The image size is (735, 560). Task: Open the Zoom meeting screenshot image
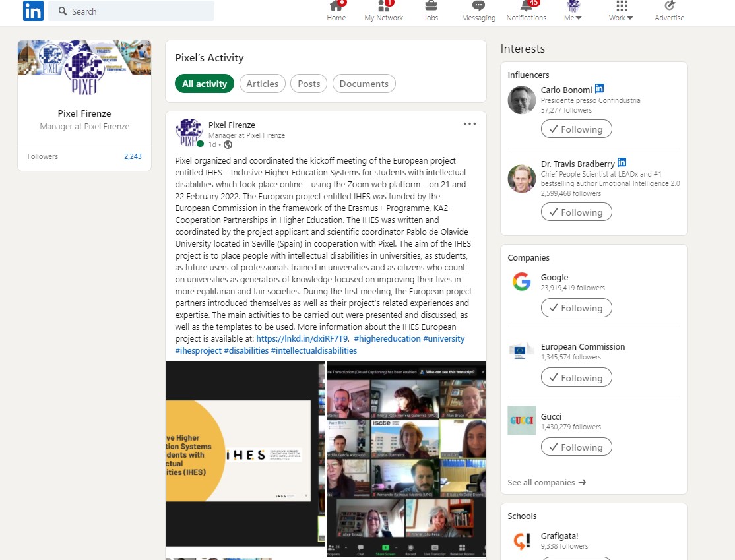click(406, 459)
